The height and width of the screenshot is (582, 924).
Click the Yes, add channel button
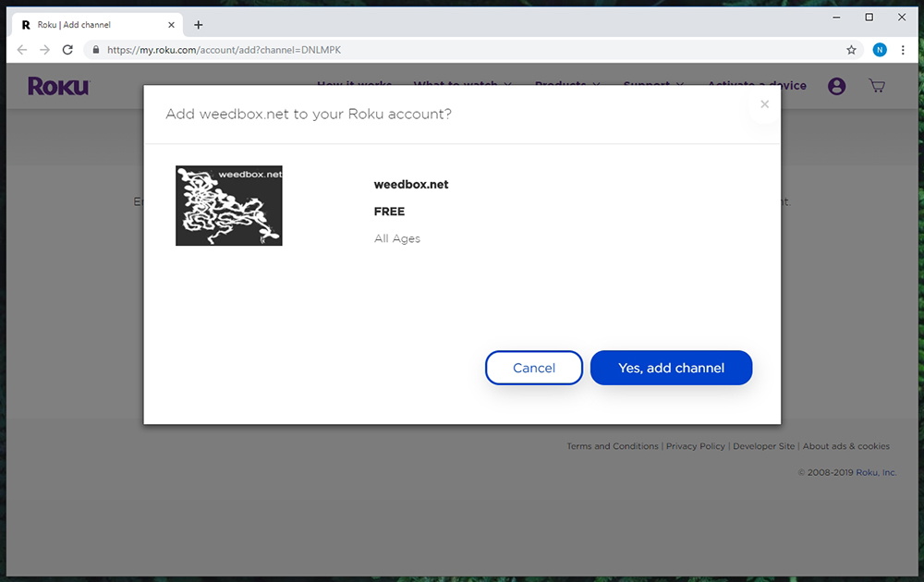(x=671, y=368)
